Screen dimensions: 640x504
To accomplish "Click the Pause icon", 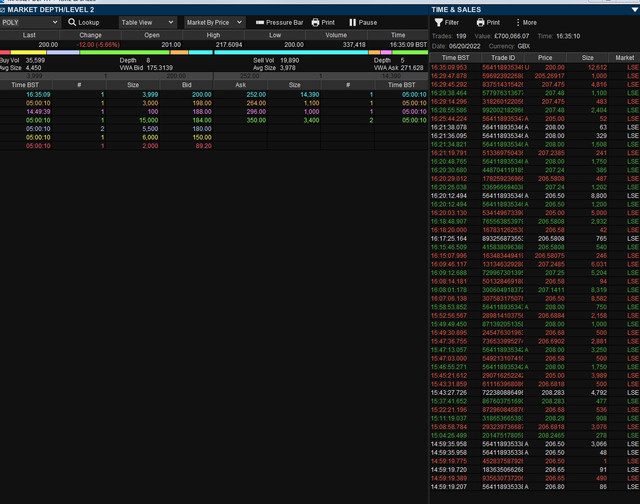I will point(353,22).
